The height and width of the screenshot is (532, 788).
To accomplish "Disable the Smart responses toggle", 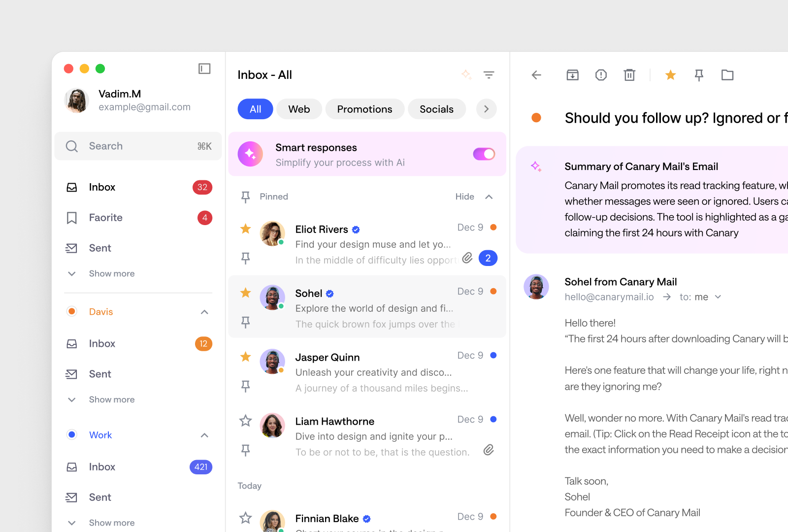I will pos(484,154).
